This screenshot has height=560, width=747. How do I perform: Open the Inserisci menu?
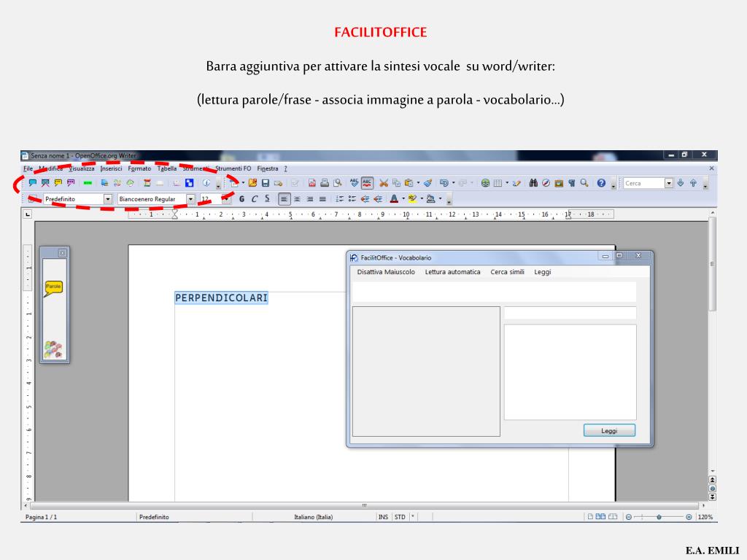click(111, 168)
